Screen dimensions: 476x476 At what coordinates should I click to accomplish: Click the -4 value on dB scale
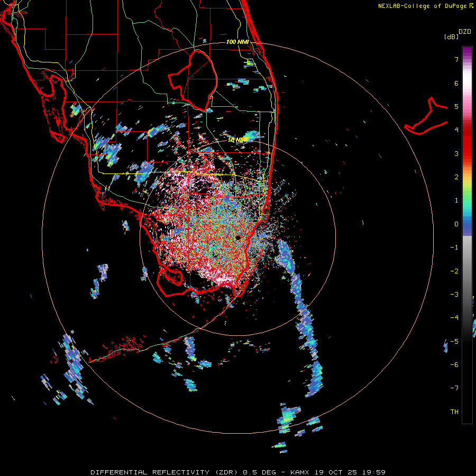pyautogui.click(x=454, y=318)
